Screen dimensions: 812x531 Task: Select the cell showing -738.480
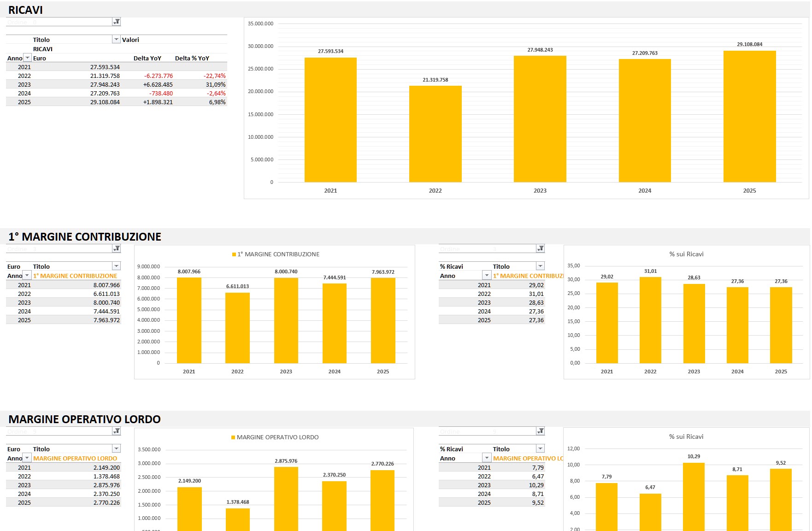click(161, 93)
